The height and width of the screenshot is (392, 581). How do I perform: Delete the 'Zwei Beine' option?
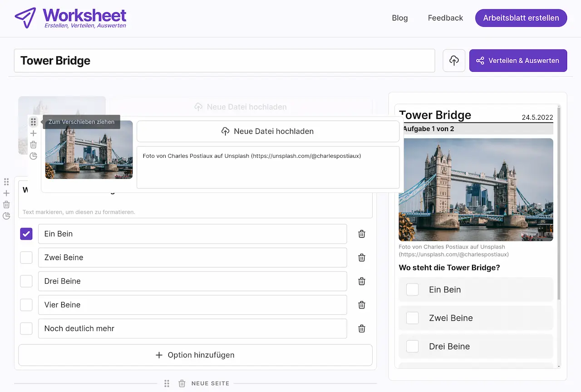(362, 258)
